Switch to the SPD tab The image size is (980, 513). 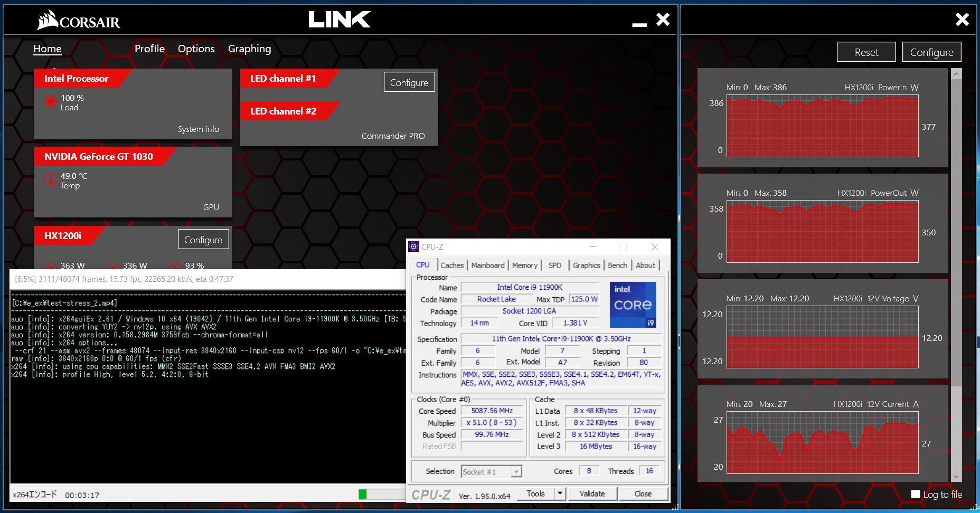click(x=555, y=265)
